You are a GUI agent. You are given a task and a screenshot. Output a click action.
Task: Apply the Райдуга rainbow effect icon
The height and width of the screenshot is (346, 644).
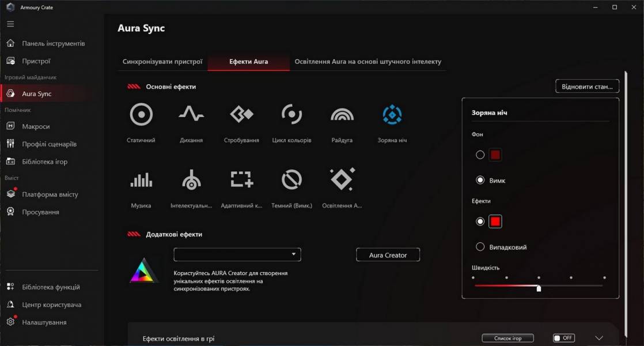point(342,115)
